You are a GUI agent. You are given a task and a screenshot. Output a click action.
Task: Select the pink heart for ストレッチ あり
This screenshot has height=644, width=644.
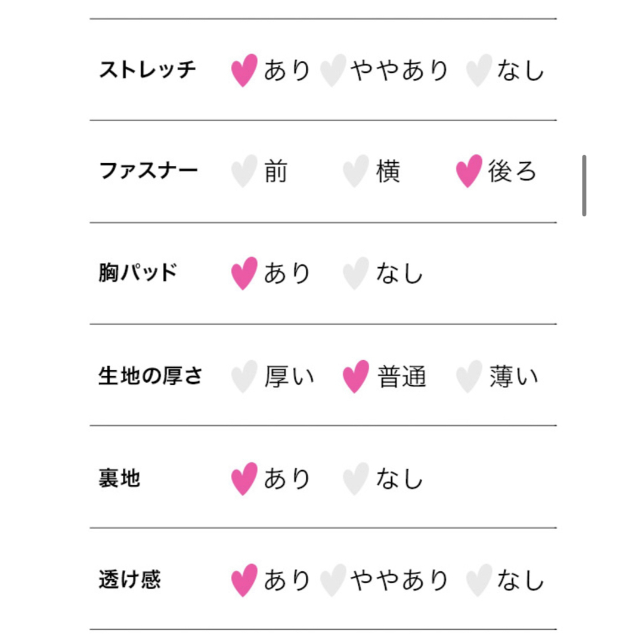point(244,70)
